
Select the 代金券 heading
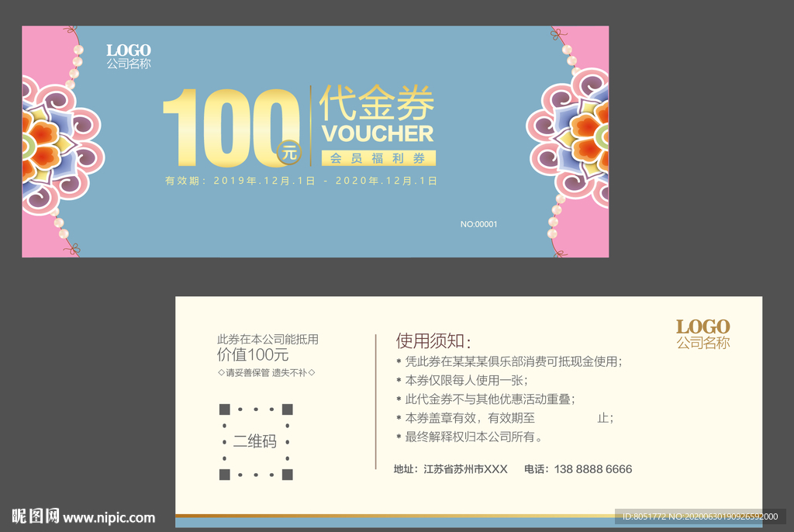[x=377, y=103]
